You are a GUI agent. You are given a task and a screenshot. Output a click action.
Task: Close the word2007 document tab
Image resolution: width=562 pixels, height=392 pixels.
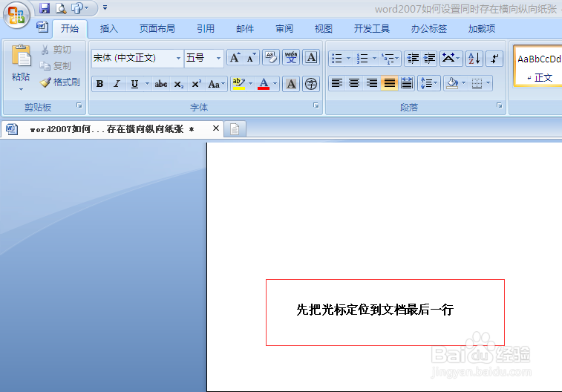(x=216, y=128)
